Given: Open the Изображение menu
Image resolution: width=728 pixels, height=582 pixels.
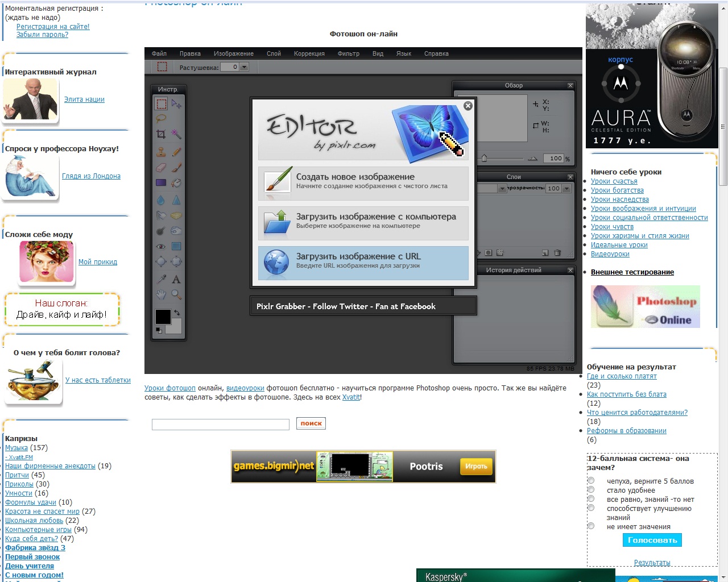Looking at the screenshot, I should (x=233, y=53).
